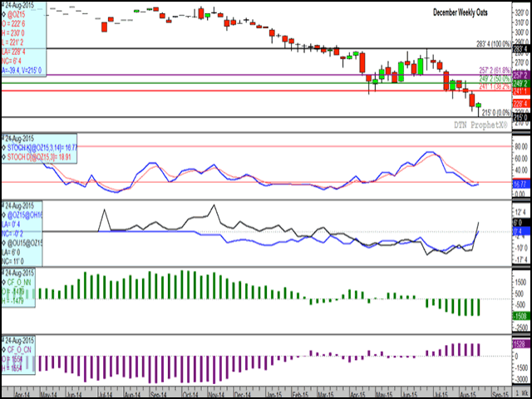
Task: Select the STOCH D[@OZ15,3]= 18.91 legend entry
Action: (38, 157)
